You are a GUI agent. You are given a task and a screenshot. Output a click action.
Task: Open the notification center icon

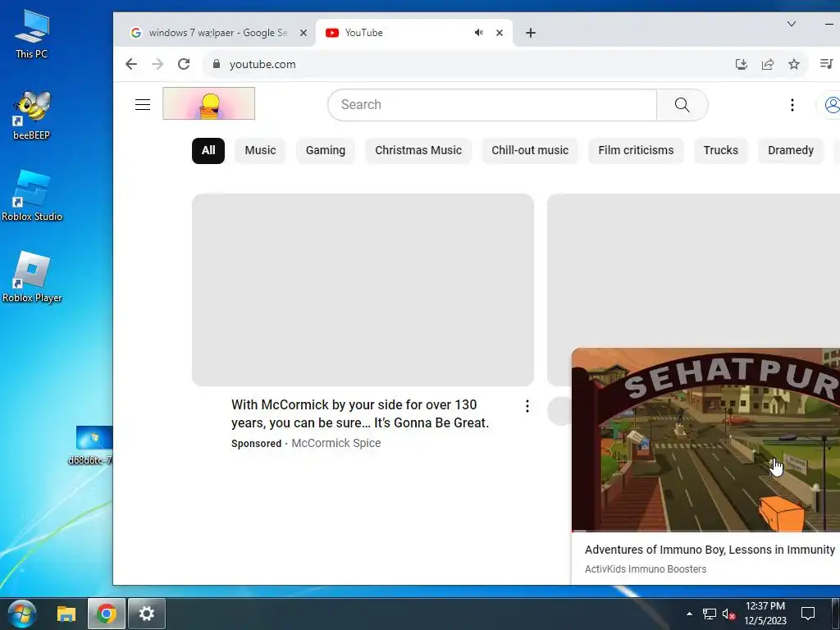tap(808, 614)
